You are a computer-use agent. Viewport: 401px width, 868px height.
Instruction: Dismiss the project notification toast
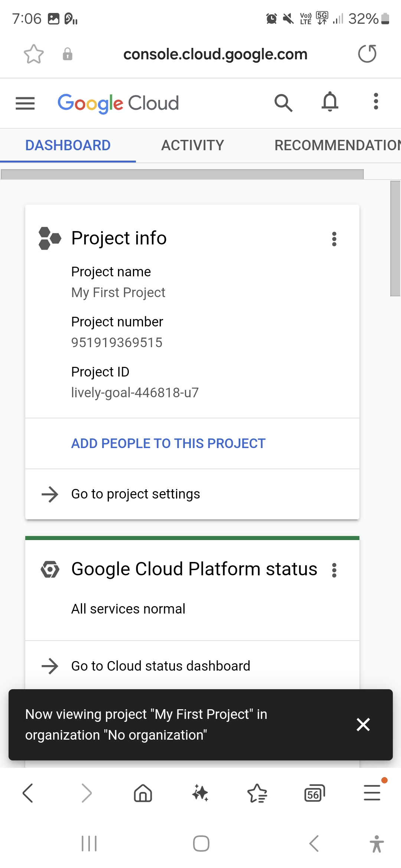[x=363, y=724]
